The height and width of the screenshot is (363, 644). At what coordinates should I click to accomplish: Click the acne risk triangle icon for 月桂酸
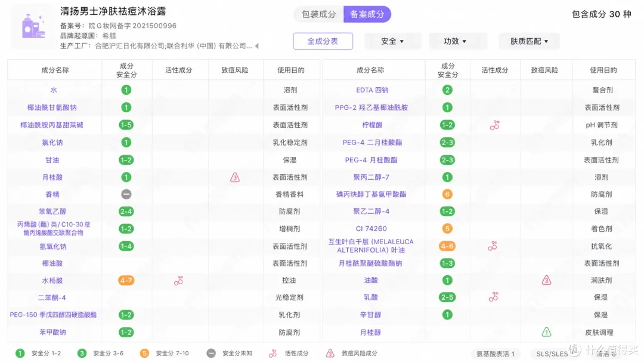click(235, 177)
